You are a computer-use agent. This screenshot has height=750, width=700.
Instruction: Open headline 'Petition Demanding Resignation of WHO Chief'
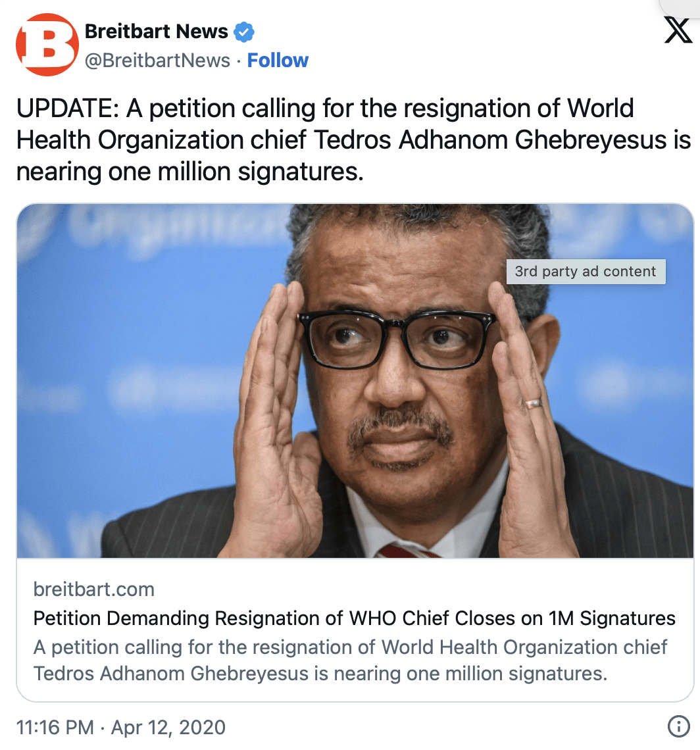354,618
